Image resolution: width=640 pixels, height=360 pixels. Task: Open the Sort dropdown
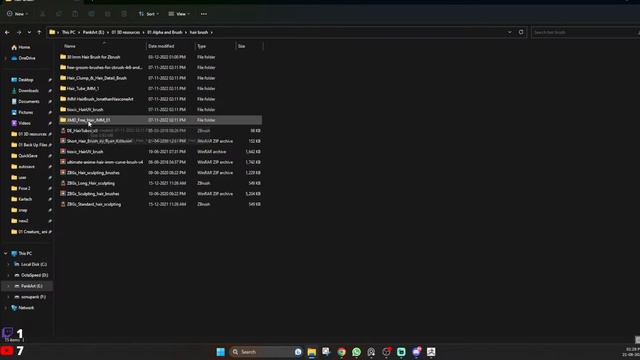click(x=149, y=14)
